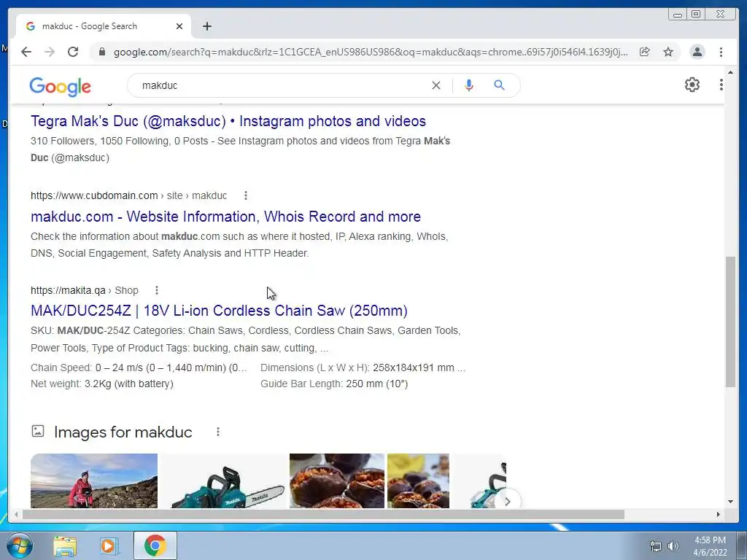Click the address bar URL
Image resolution: width=747 pixels, height=560 pixels.
(x=371, y=52)
